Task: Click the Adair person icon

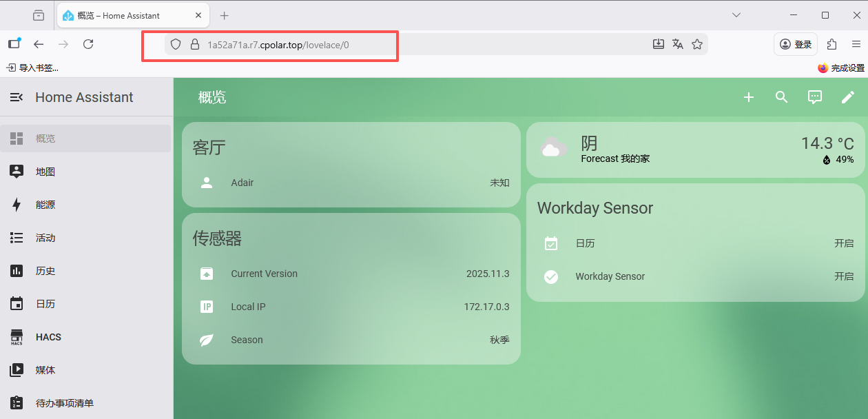Action: pyautogui.click(x=207, y=183)
